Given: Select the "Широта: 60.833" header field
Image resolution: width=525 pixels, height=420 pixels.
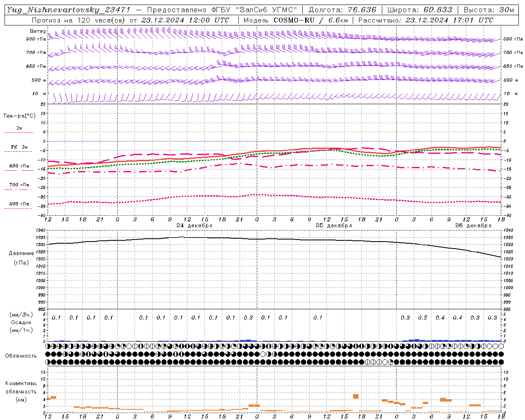Looking at the screenshot, I should click(x=420, y=10).
